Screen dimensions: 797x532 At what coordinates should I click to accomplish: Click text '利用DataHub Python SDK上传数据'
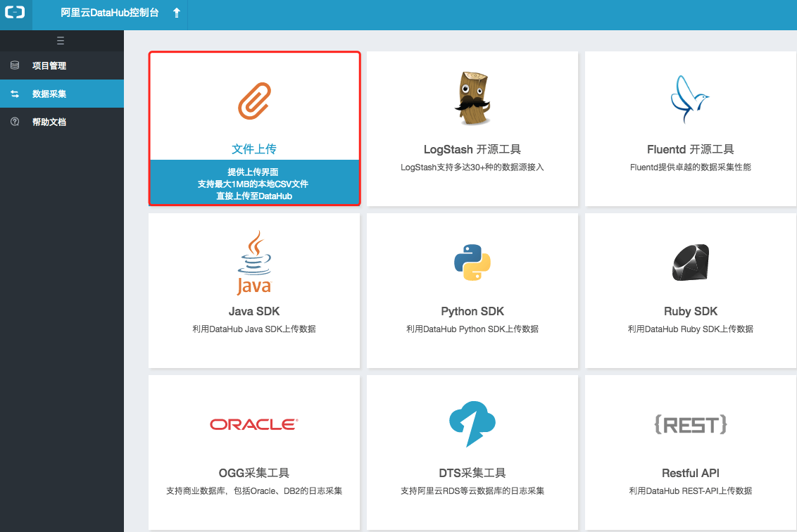472,329
